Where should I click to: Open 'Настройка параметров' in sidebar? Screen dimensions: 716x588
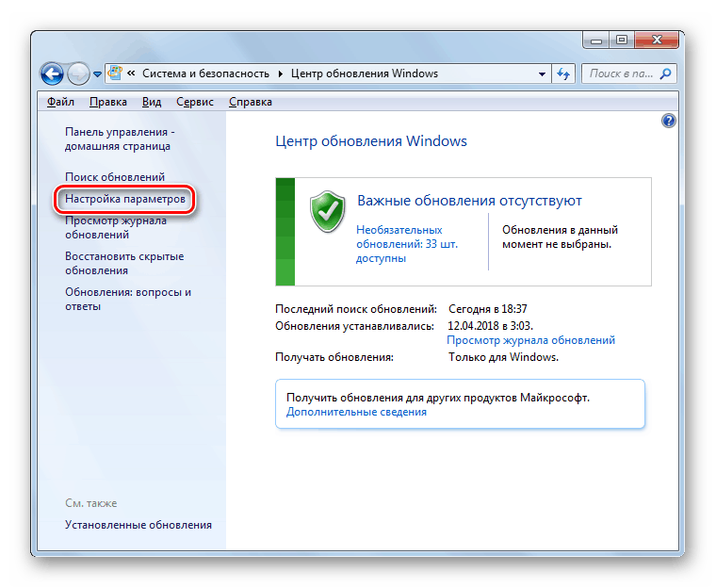pyautogui.click(x=125, y=199)
